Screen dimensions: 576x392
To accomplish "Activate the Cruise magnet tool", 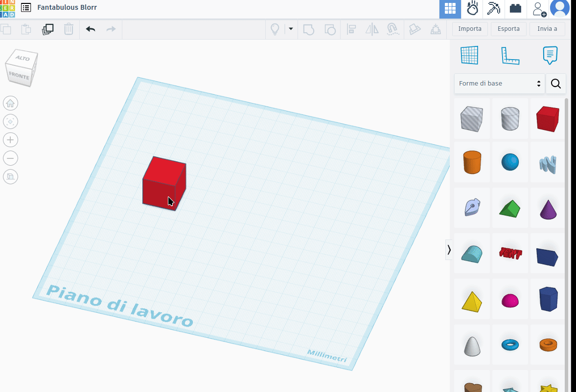I will tap(392, 29).
